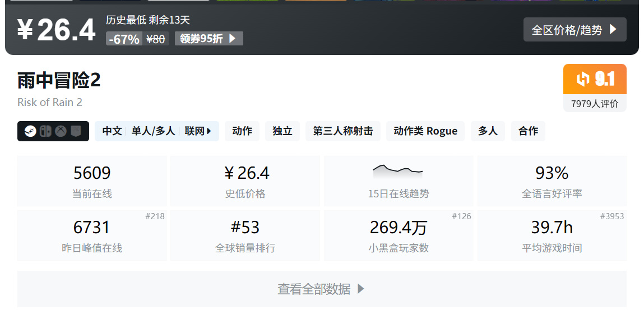Select the 动作 genre tag
This screenshot has width=644, height=319.
242,131
